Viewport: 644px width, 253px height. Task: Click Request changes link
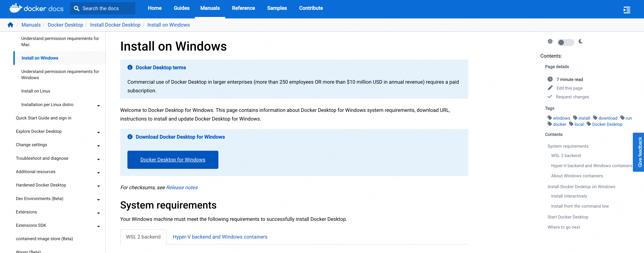(572, 97)
